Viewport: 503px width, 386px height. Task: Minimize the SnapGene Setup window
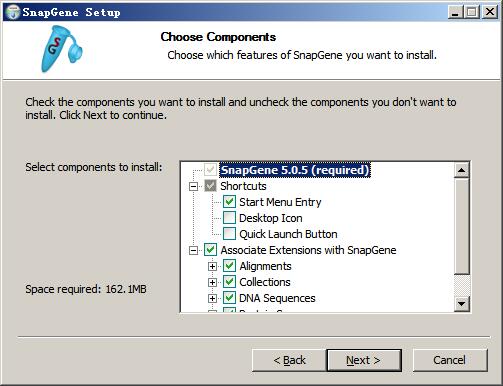[455, 12]
